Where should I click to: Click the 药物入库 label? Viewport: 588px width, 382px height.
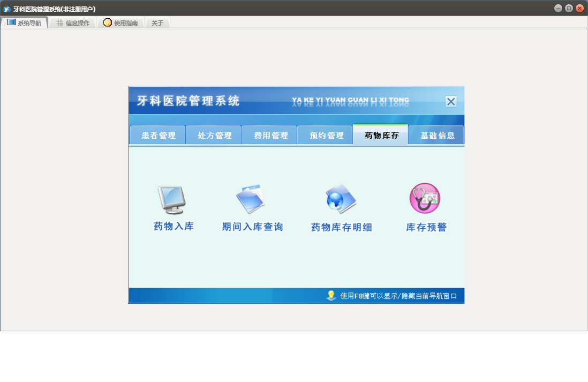click(x=174, y=226)
